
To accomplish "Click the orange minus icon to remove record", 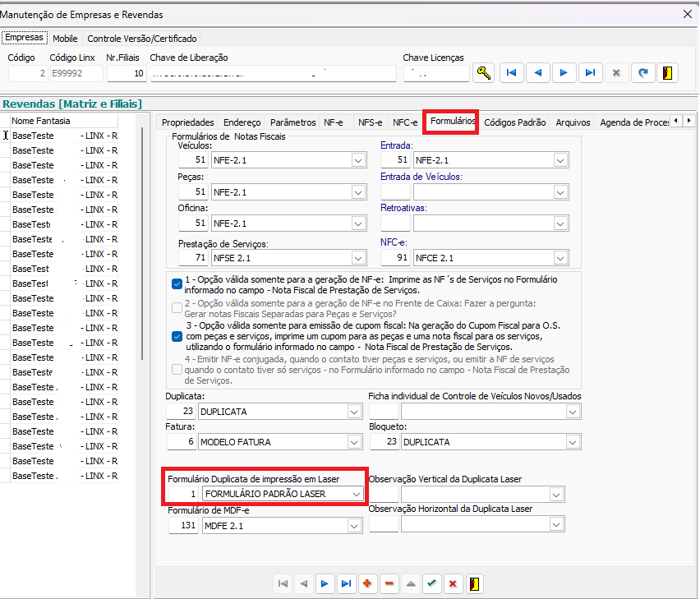I will pyautogui.click(x=389, y=583).
